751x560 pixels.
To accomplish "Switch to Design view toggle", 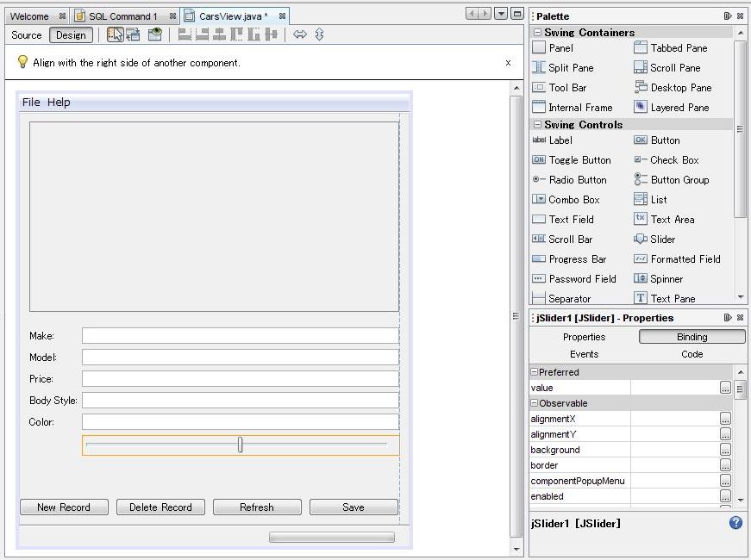I will tap(71, 35).
